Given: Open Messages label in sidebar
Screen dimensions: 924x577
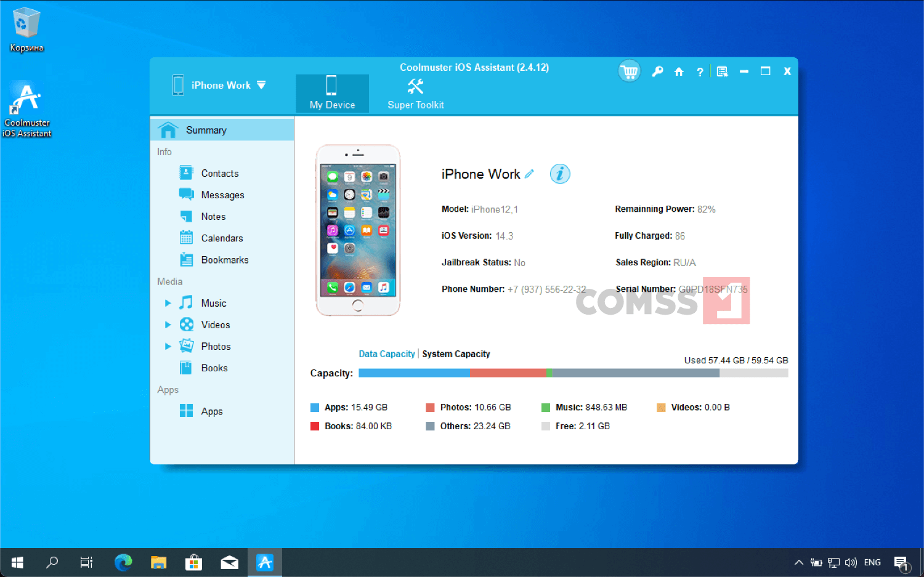Looking at the screenshot, I should [223, 195].
